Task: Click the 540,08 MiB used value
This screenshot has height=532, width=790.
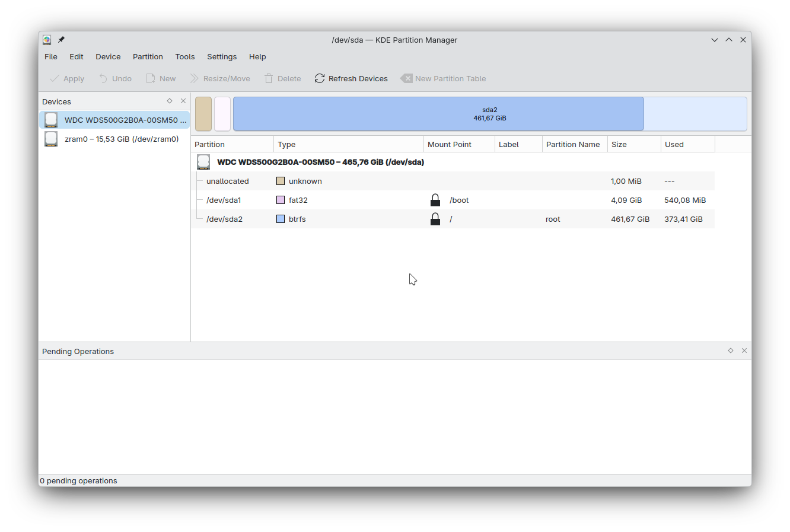Action: (x=685, y=200)
